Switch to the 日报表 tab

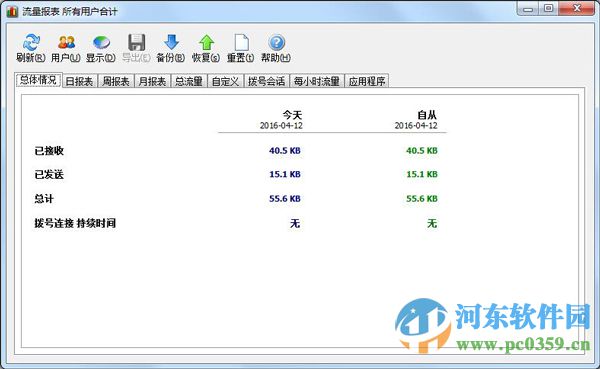[x=79, y=81]
